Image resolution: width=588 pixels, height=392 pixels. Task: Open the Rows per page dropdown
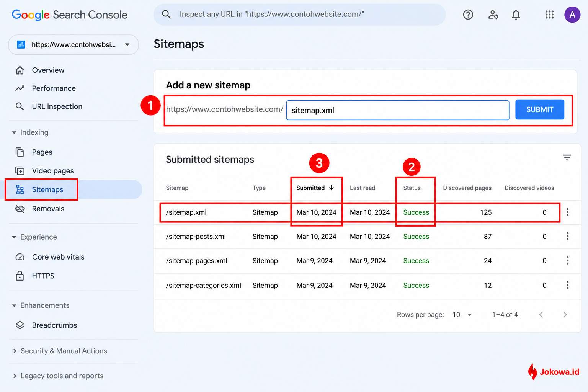462,315
